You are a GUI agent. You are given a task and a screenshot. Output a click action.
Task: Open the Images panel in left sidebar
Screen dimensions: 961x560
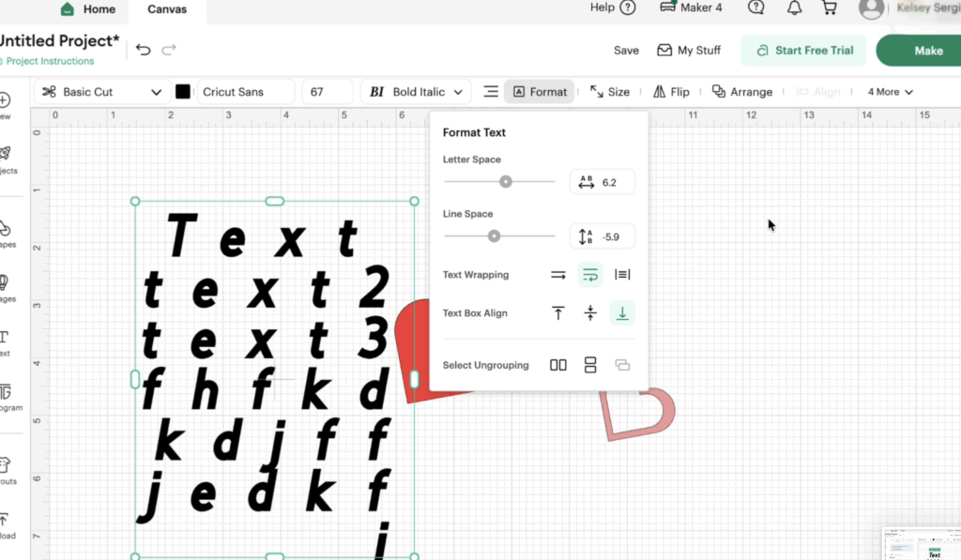(x=5, y=288)
